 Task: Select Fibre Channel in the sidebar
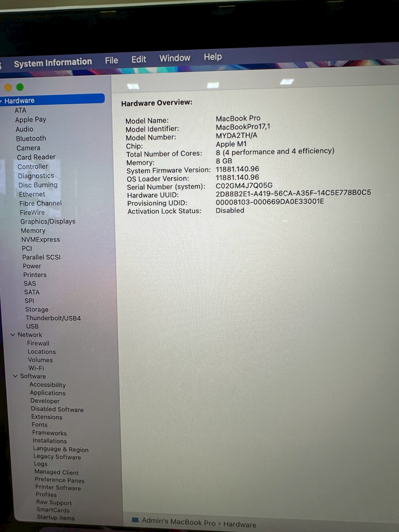click(x=41, y=203)
